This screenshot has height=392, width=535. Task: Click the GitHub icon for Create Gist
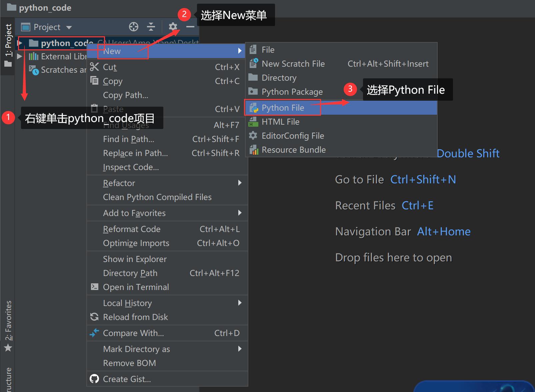[95, 379]
